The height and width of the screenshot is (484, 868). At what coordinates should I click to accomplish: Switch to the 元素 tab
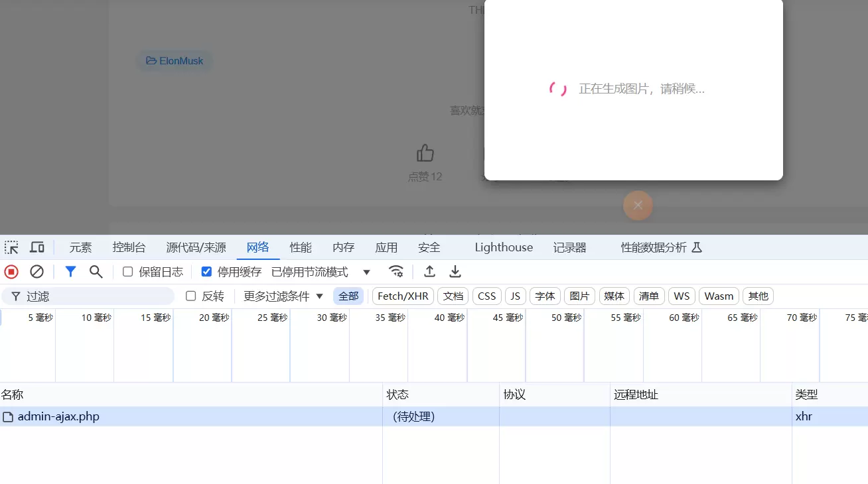click(x=81, y=247)
